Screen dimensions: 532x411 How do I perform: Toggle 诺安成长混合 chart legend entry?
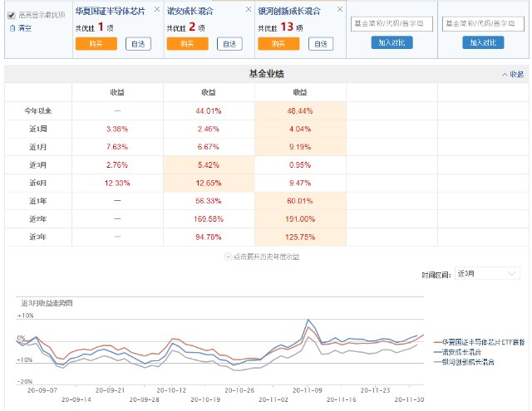point(457,352)
